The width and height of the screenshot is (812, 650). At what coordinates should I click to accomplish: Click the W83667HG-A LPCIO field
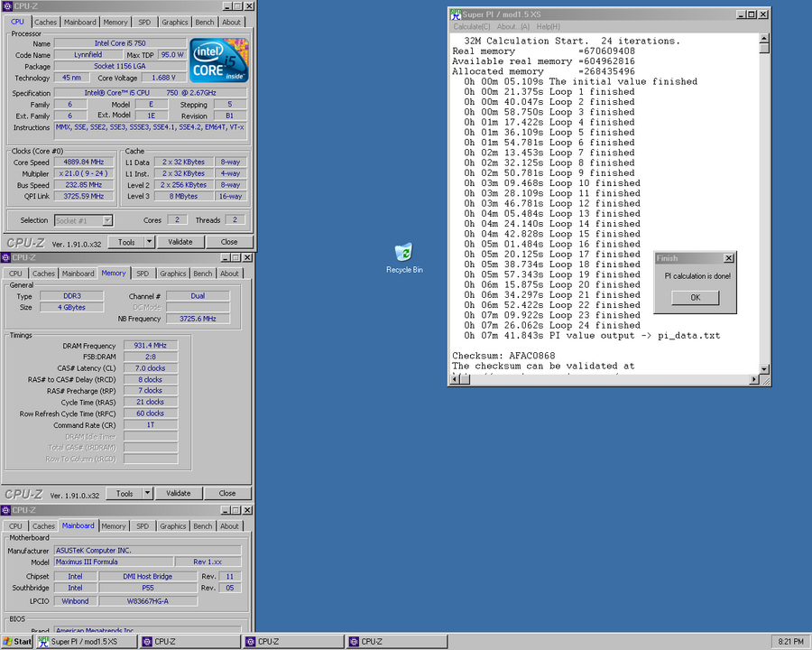148,601
